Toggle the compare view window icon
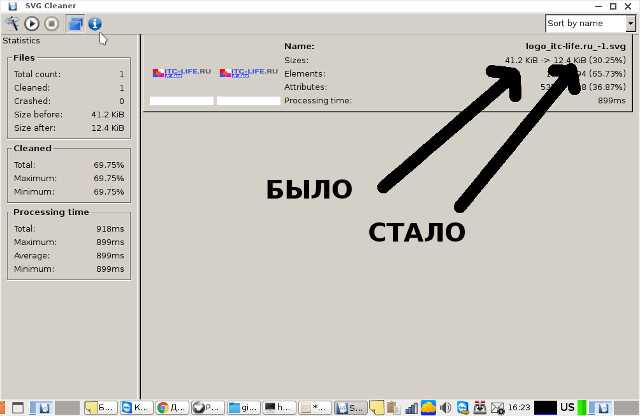Image resolution: width=640 pixels, height=416 pixels. click(x=75, y=24)
